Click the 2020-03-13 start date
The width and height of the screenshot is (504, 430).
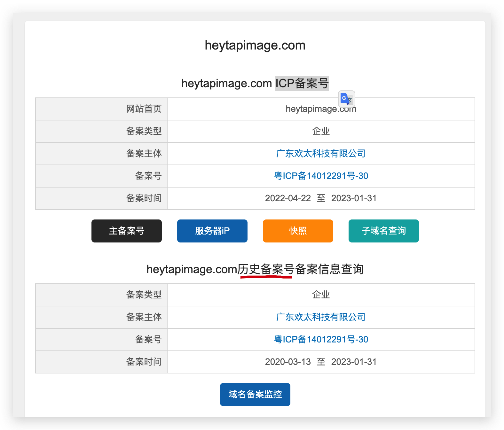288,362
